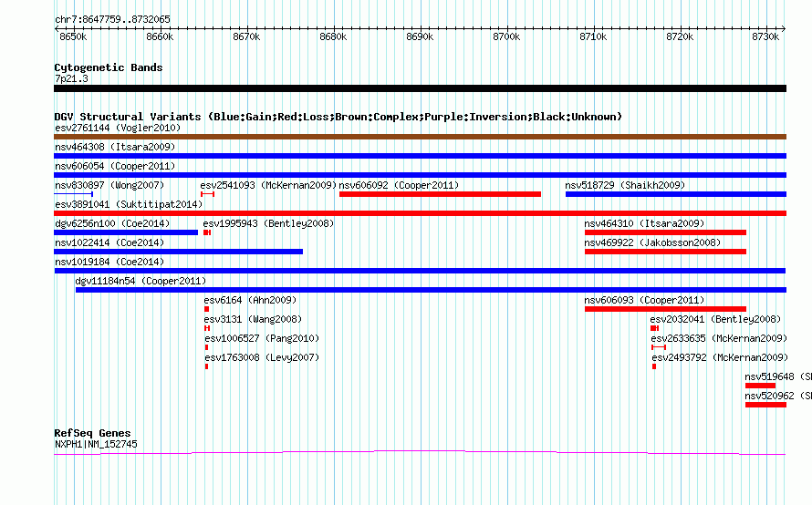Click the esv6164 (Ahn2009) label
This screenshot has height=505, width=812.
pyautogui.click(x=250, y=300)
